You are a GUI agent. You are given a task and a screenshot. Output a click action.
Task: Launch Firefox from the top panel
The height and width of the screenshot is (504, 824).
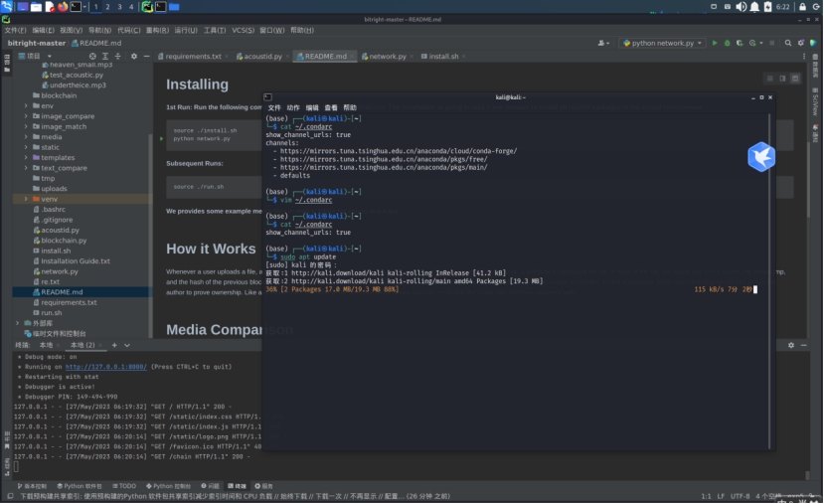[x=64, y=6]
